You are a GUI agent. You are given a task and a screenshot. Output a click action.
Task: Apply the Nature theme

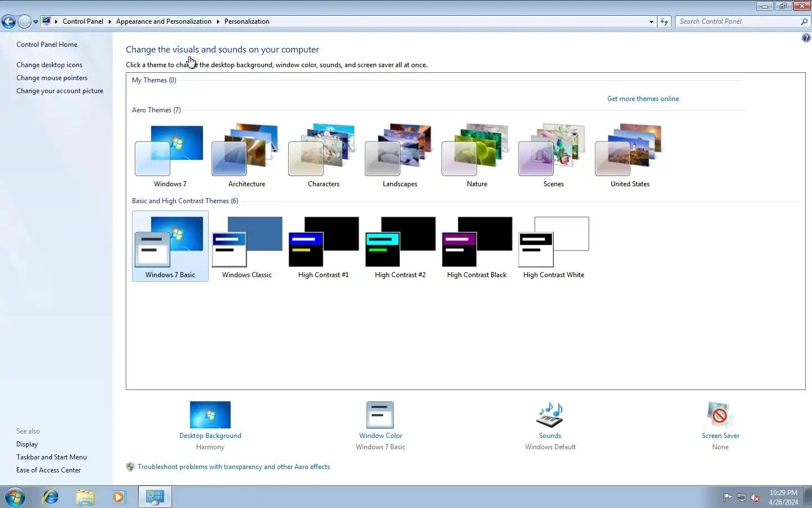476,156
